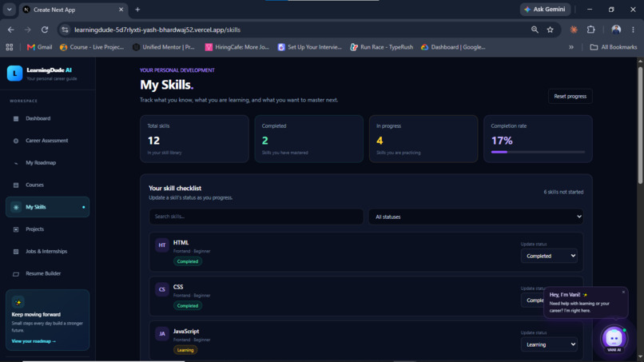Follow the View your roadmap link

[x=34, y=341]
